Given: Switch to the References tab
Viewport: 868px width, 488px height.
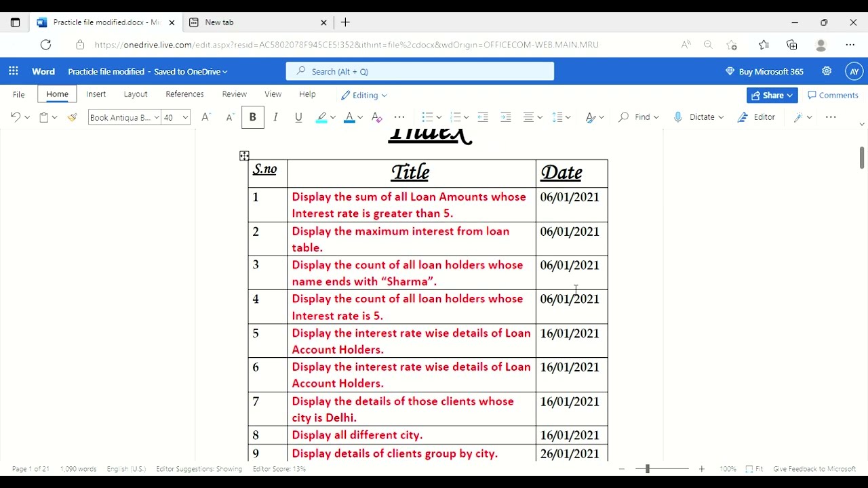Looking at the screenshot, I should (x=184, y=94).
